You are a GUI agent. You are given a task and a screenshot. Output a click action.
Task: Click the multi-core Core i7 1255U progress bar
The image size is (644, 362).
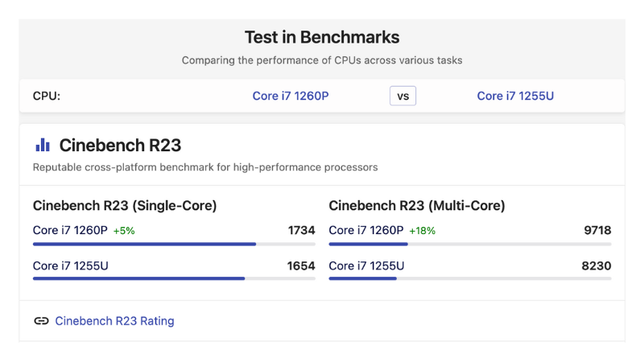(x=470, y=279)
